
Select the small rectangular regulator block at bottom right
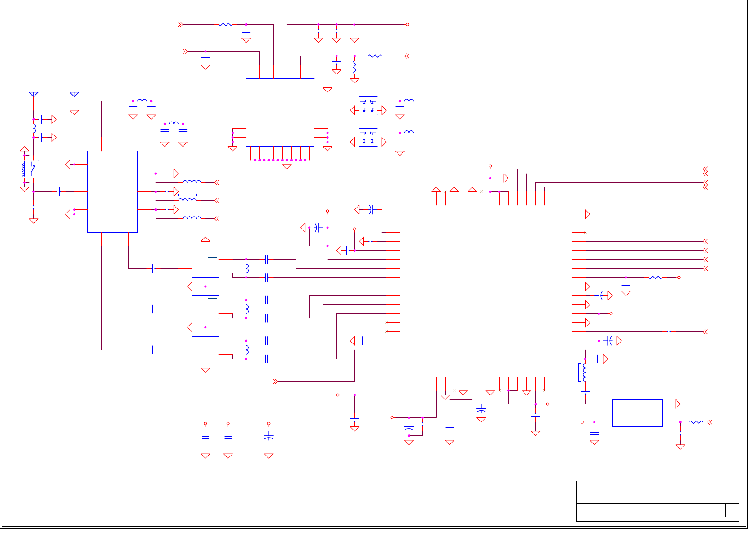coord(638,413)
